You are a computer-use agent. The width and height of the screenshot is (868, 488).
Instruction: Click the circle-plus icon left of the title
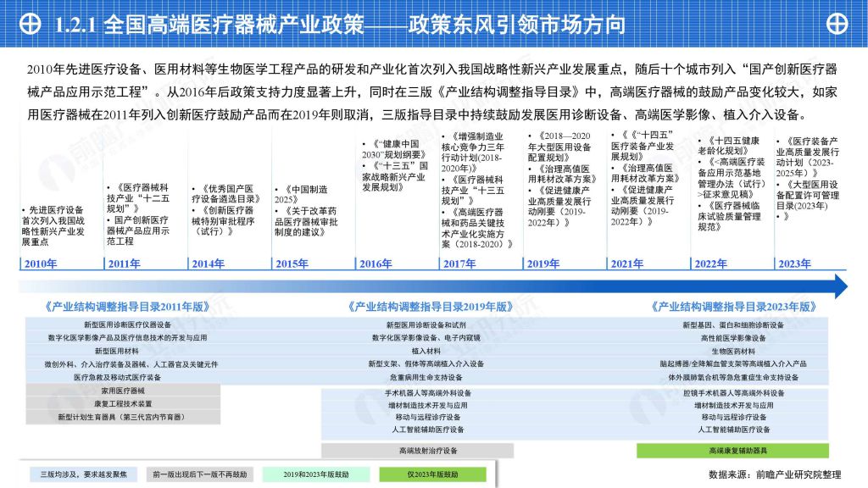pyautogui.click(x=30, y=24)
